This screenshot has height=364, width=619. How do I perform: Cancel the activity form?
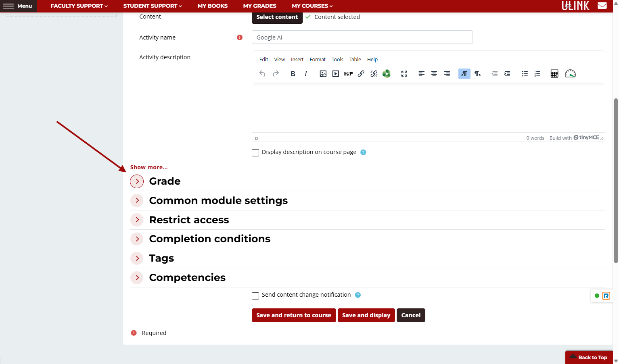(x=411, y=315)
